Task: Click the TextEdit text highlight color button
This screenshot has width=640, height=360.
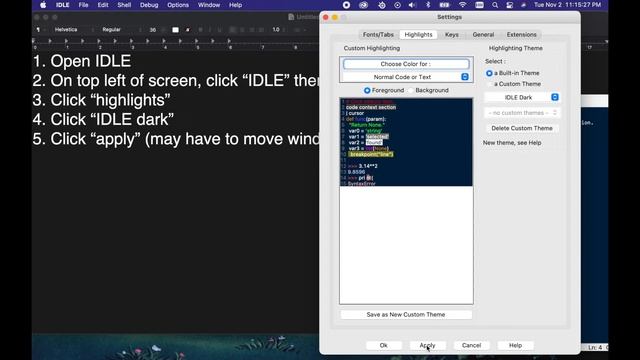Action: pyautogui.click(x=188, y=30)
